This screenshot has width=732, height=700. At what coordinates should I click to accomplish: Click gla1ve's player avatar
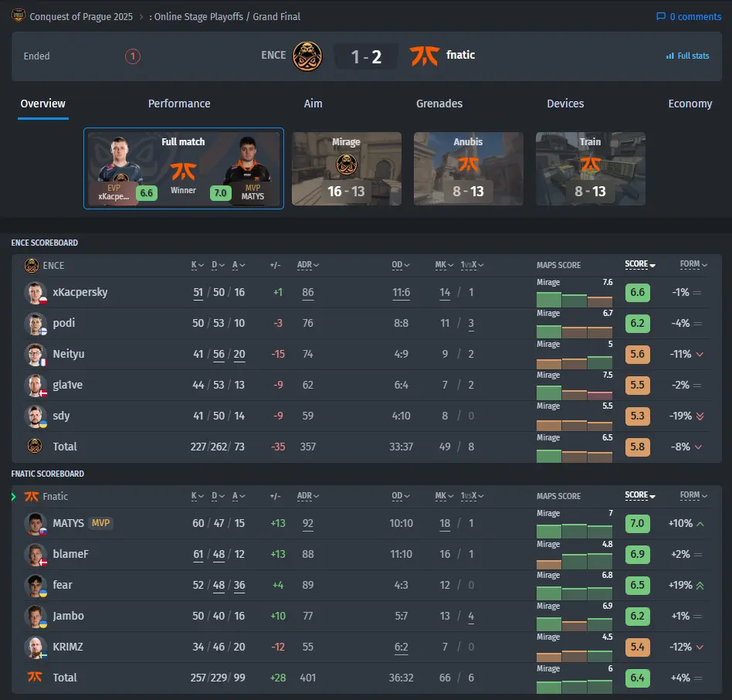(x=36, y=386)
